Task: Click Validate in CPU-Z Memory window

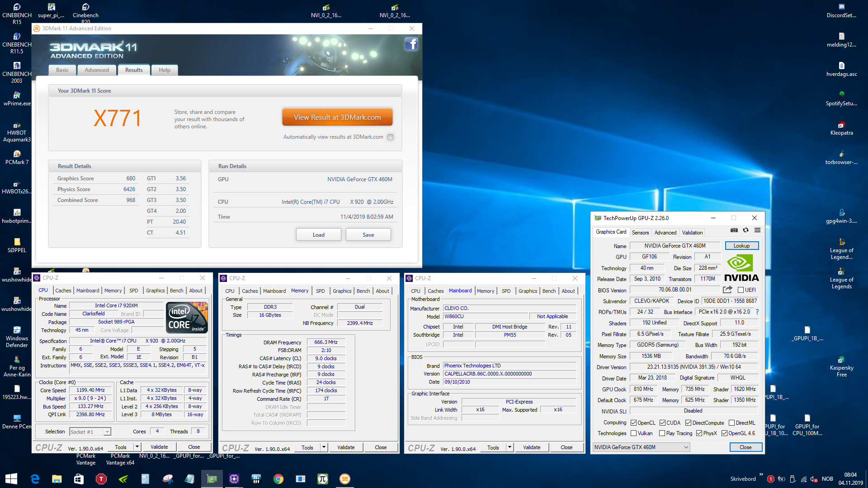Action: click(x=346, y=447)
